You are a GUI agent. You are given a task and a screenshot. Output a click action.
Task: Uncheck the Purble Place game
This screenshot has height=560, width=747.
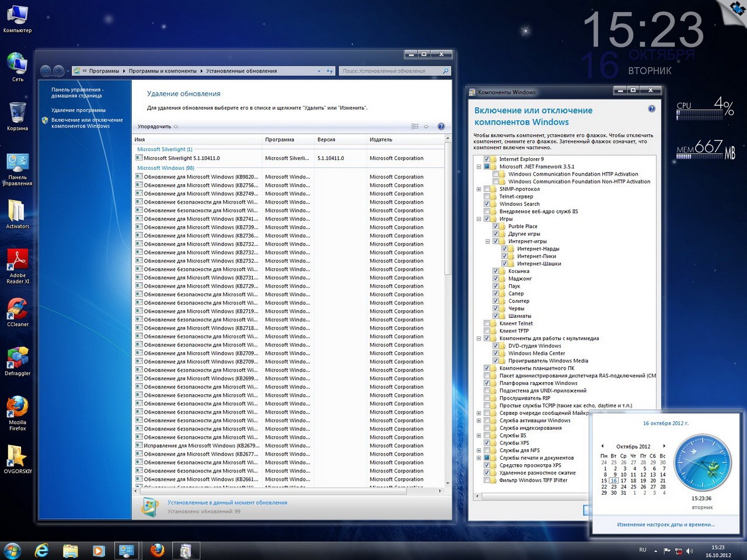495,226
